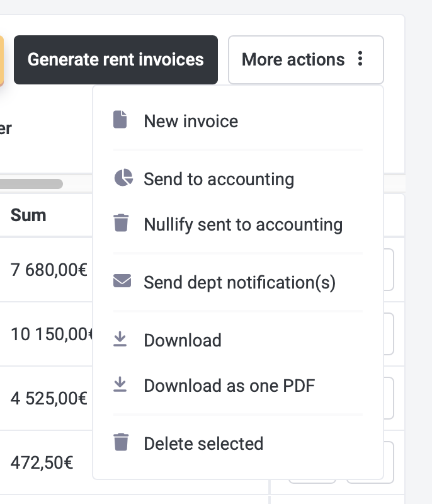Select the 7 680,00€ sum cell

pyautogui.click(x=48, y=270)
